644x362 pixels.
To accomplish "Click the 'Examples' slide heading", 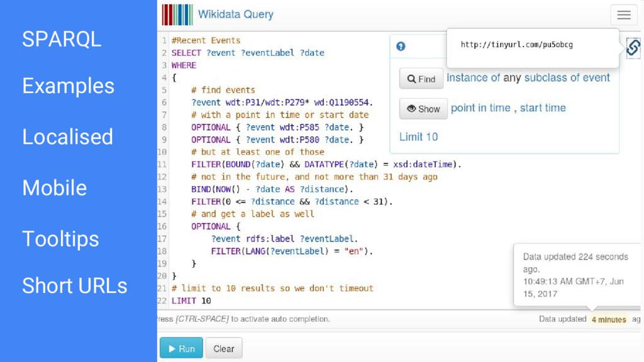I will (68, 86).
